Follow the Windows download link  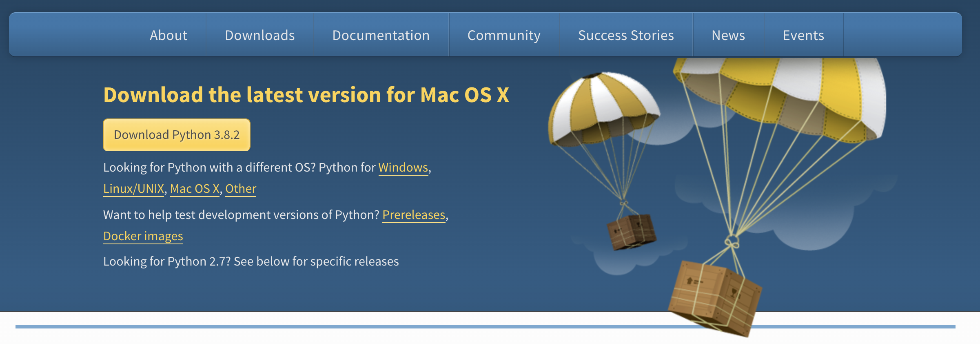tap(403, 168)
